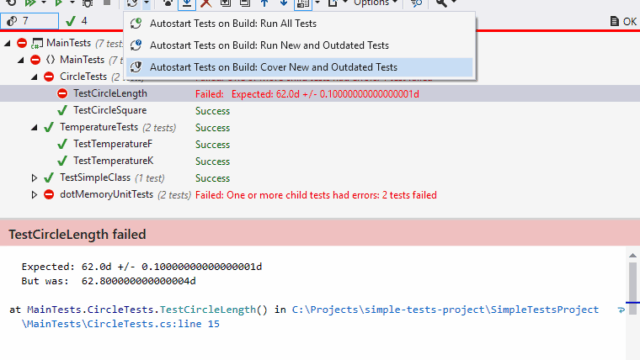Click the red failed icon beside TestCircleLength
640x360 pixels.
pos(62,93)
